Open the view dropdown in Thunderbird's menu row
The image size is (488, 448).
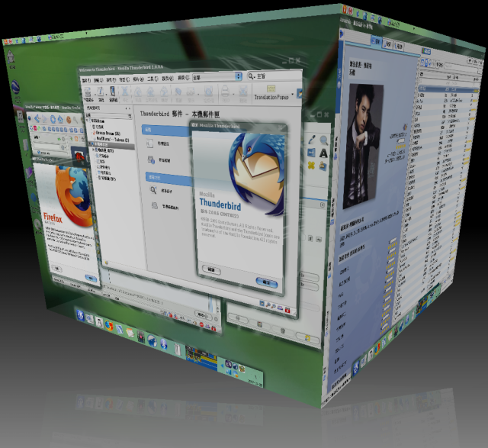[217, 76]
